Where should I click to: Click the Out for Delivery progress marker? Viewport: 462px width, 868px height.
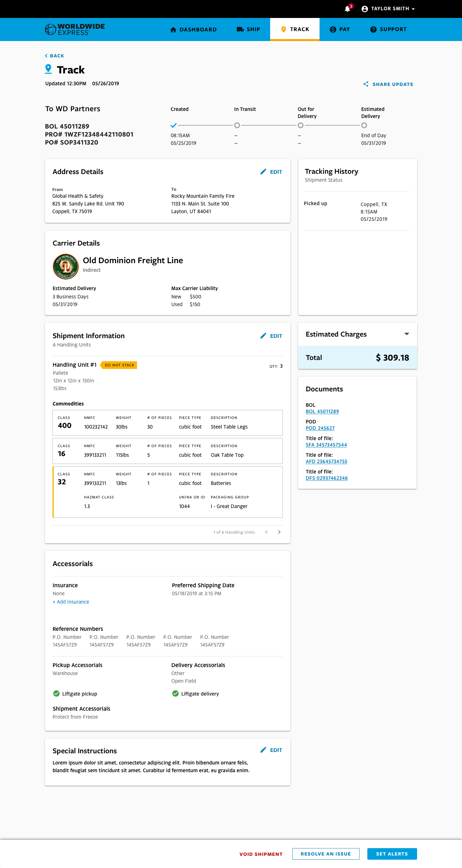pos(301,125)
